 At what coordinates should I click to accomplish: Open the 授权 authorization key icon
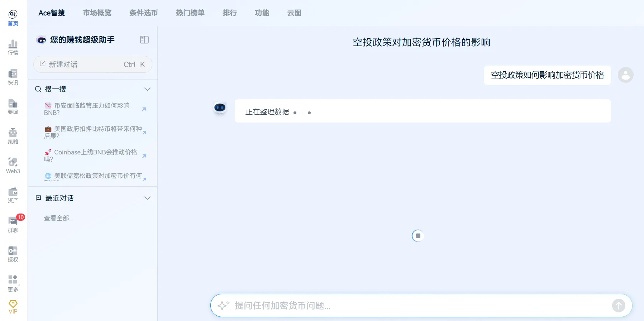click(13, 254)
